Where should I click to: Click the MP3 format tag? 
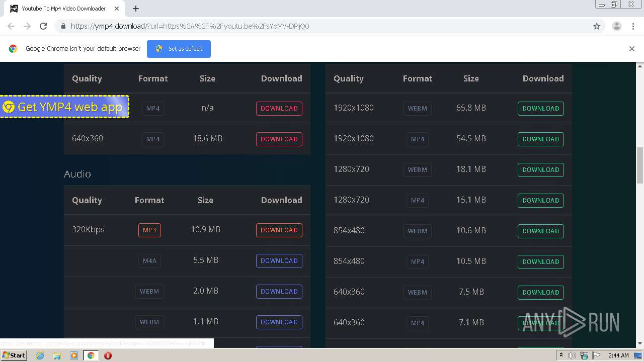click(x=149, y=230)
